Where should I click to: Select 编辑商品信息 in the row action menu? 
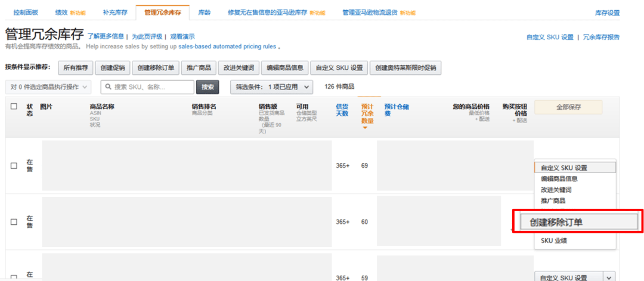point(559,179)
